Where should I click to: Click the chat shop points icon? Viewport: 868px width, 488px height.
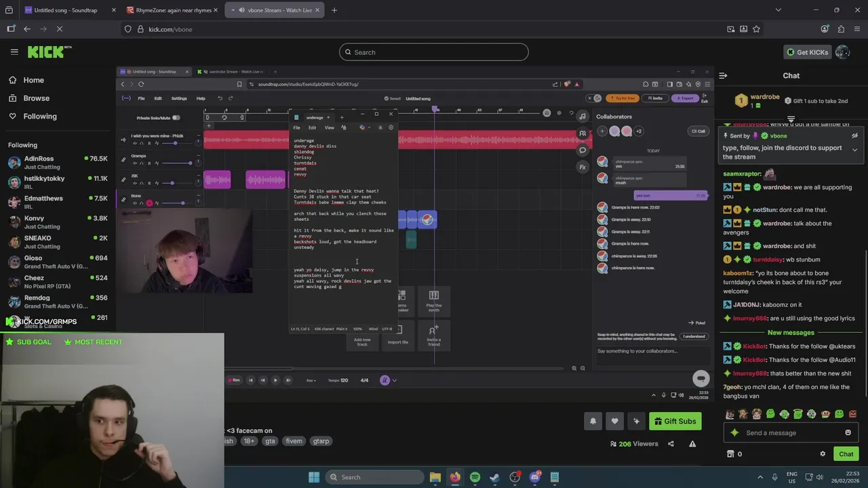[x=730, y=454]
